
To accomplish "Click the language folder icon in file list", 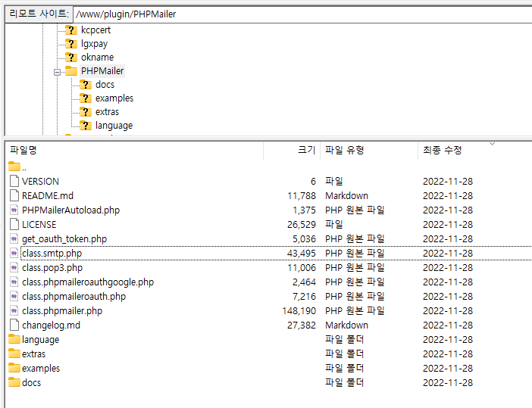I will [14, 339].
